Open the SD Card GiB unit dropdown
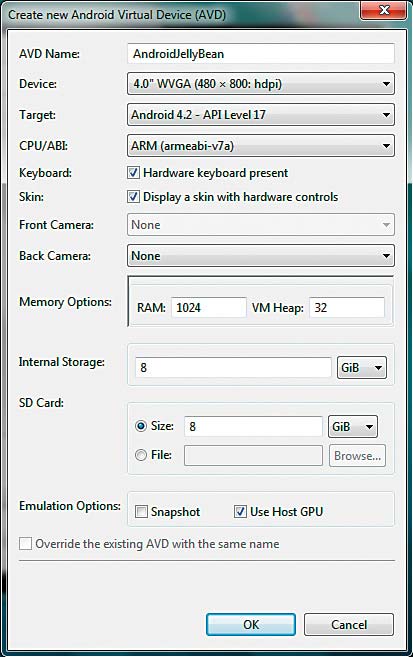Image resolution: width=413 pixels, height=657 pixels. point(353,427)
